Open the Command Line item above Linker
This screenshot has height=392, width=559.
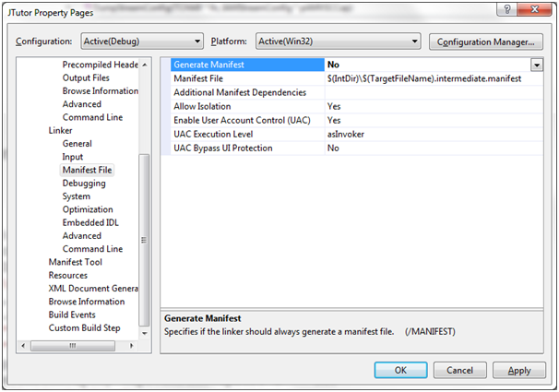tap(92, 117)
